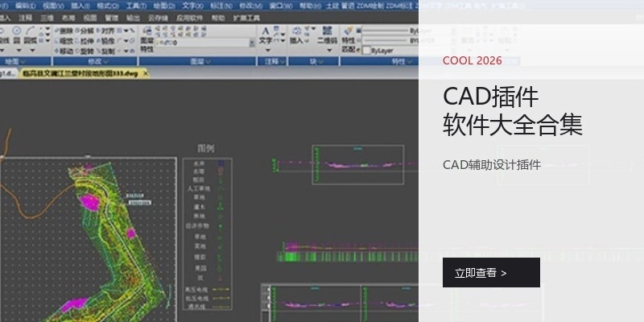
Task: Switch to the 布局 ribbon tab
Action: [68, 18]
